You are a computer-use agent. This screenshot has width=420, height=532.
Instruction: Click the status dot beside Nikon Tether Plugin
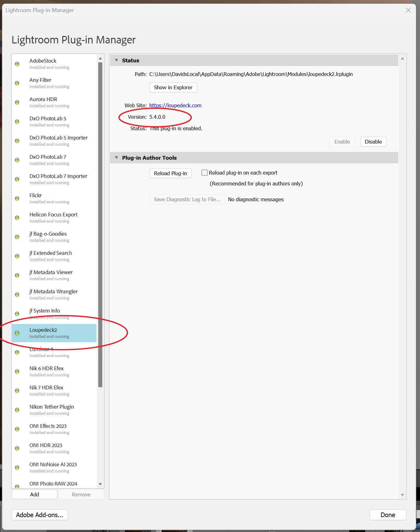[x=17, y=410]
